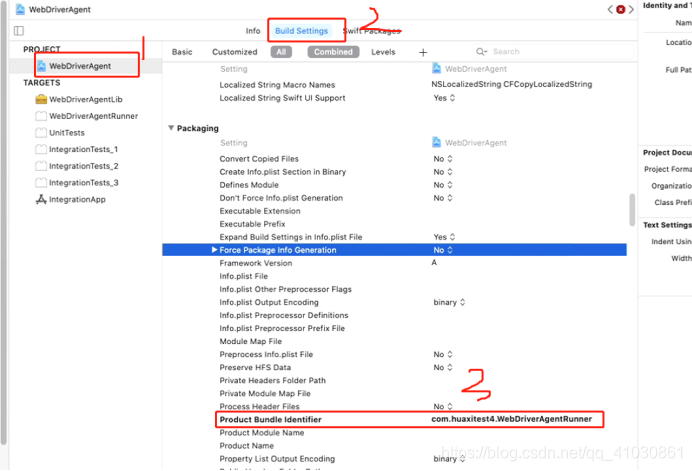
Task: Show All build settings
Action: (x=281, y=52)
